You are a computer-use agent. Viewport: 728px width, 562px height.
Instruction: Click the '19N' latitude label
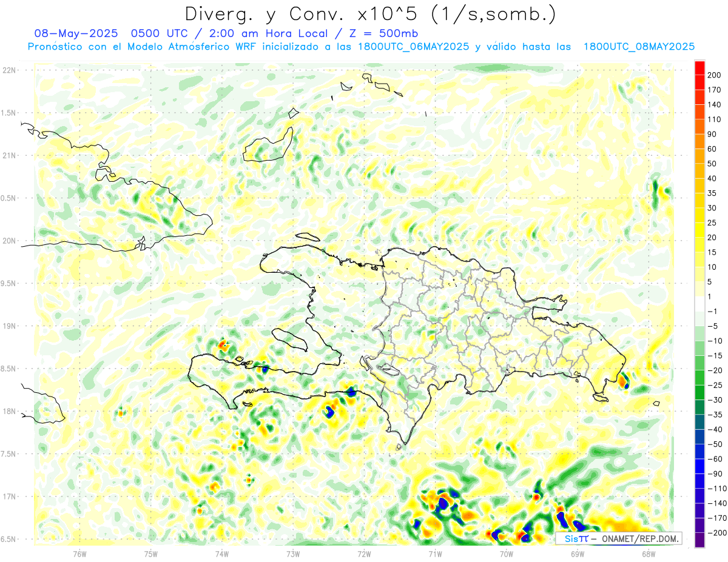coord(8,326)
